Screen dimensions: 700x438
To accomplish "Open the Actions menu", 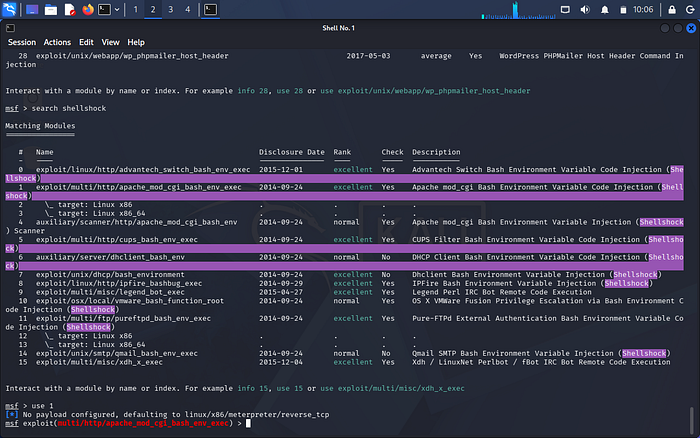I will [x=57, y=42].
